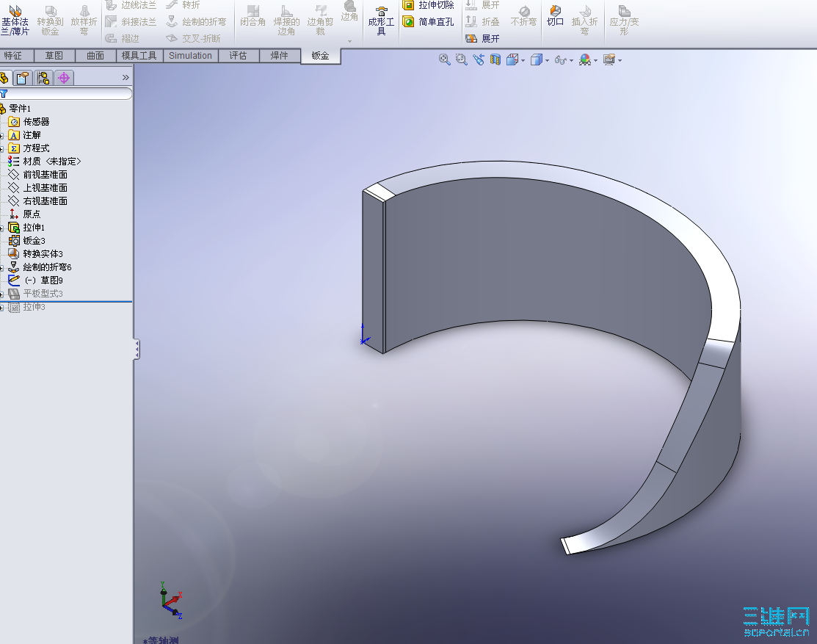
Task: Switch to the 曲面 (Surface) tab
Action: tap(95, 56)
